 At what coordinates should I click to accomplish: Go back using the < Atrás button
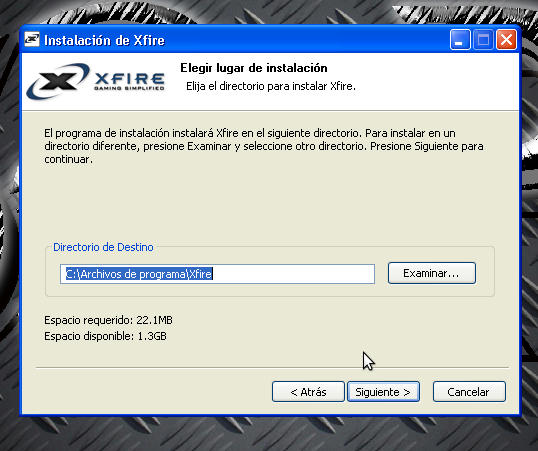[308, 392]
